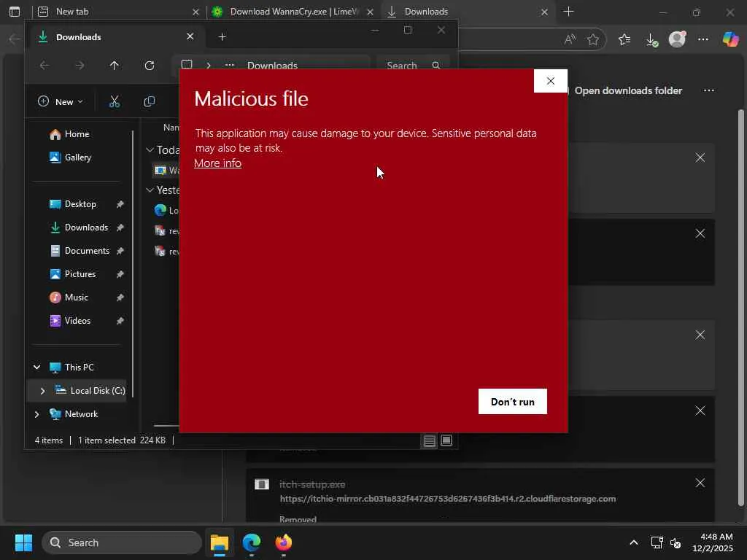Screen dimensions: 747x560
Task: Collapse the This PC tree node
Action: [x=36, y=367]
